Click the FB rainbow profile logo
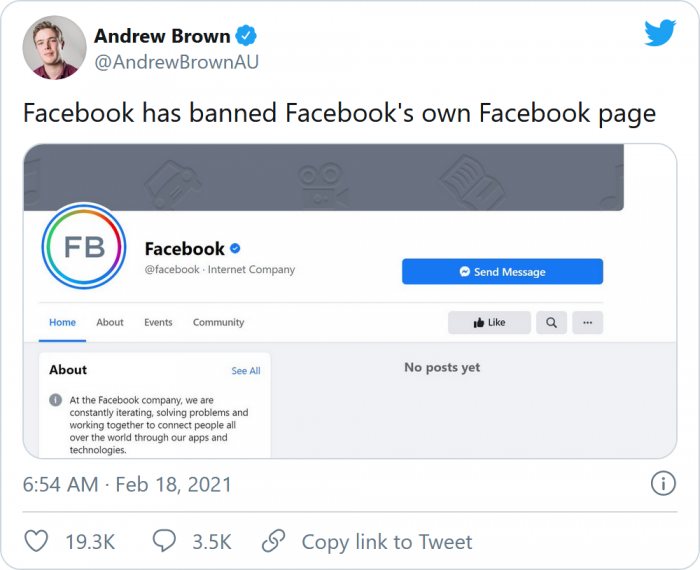Image resolution: width=700 pixels, height=570 pixels. click(x=84, y=248)
